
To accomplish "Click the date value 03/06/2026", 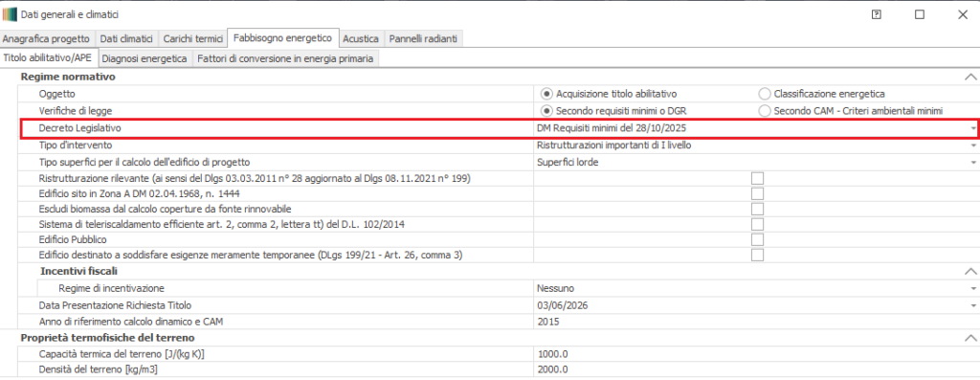I will (562, 305).
